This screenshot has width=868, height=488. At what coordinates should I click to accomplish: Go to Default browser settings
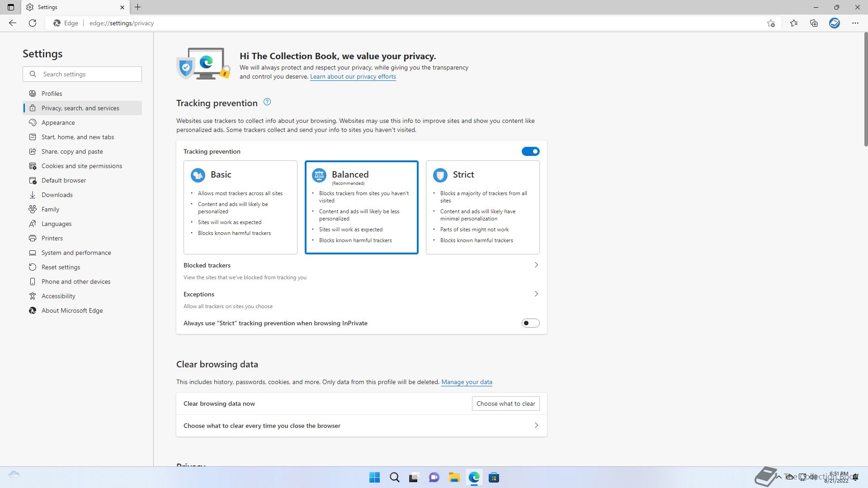(x=82, y=180)
